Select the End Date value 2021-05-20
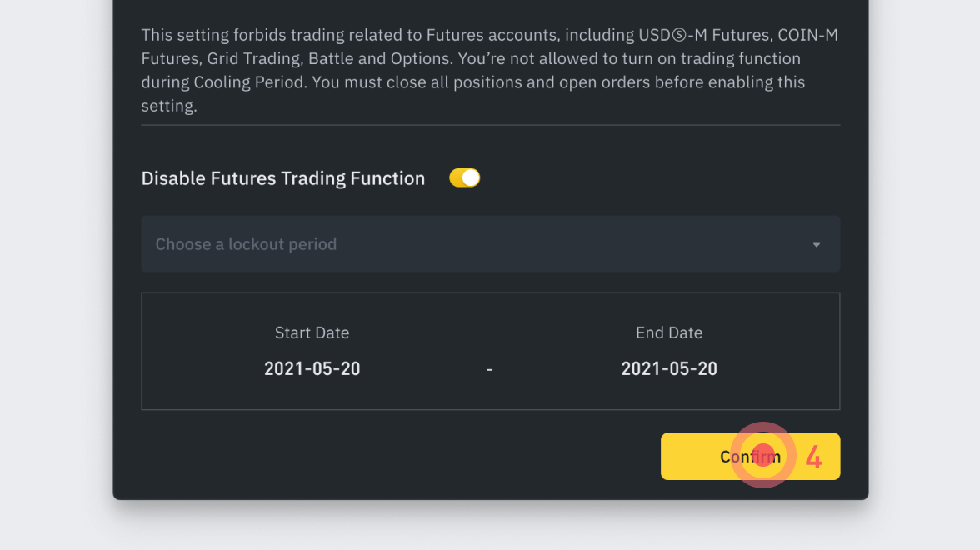The height and width of the screenshot is (550, 980). pyautogui.click(x=668, y=368)
